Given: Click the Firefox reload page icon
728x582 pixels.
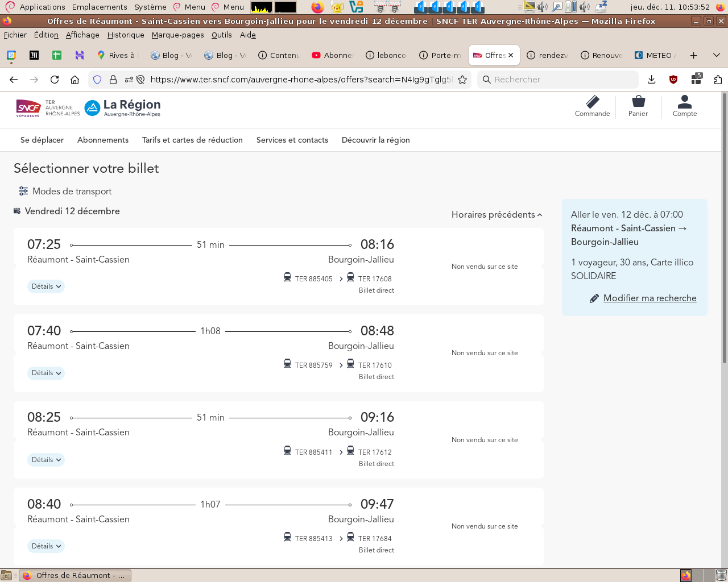Looking at the screenshot, I should point(55,80).
